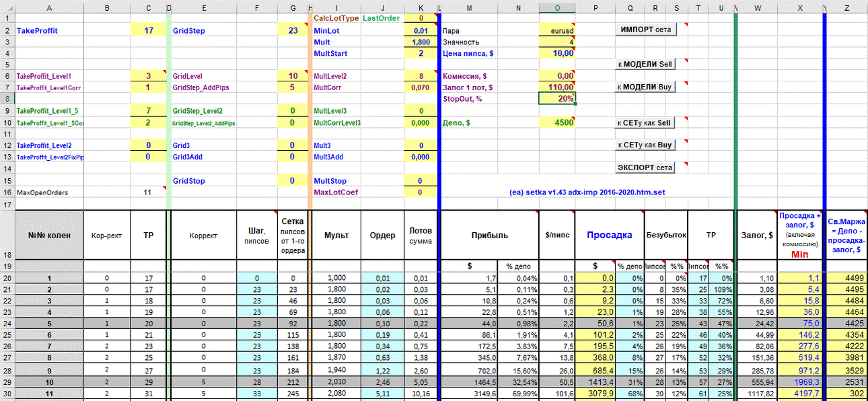Image resolution: width=868 pixels, height=401 pixels.
Task: Click the Просадка header cell
Action: (x=609, y=235)
